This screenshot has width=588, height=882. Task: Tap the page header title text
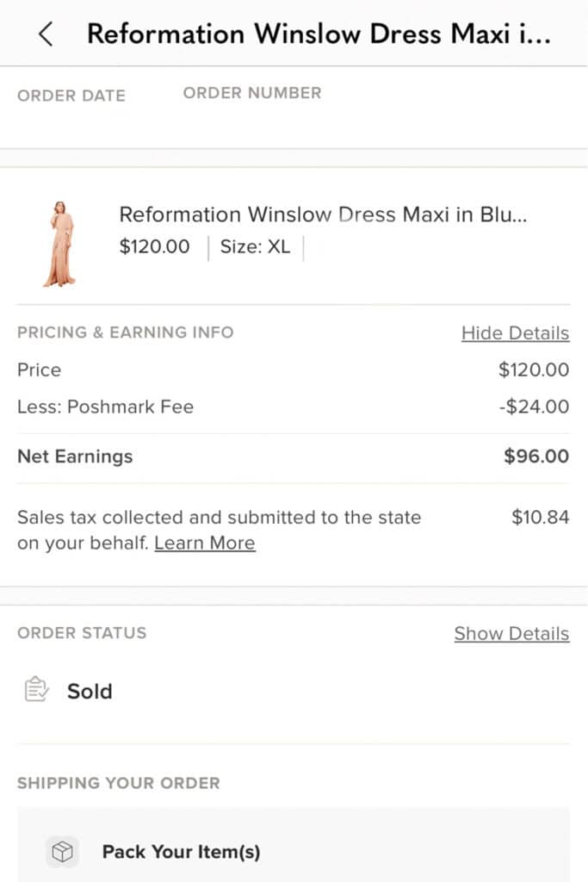(x=319, y=34)
